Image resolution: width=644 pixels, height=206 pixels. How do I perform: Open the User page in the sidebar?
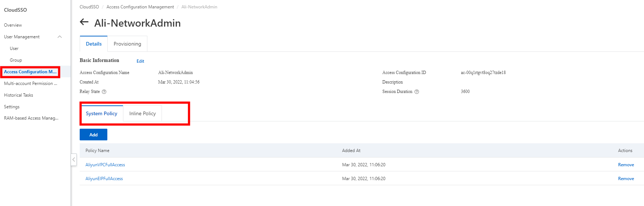pos(14,48)
